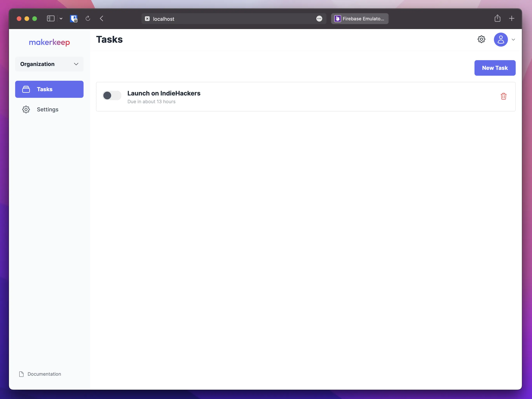Reload the page with refresh icon
The width and height of the screenshot is (532, 399).
click(88, 18)
